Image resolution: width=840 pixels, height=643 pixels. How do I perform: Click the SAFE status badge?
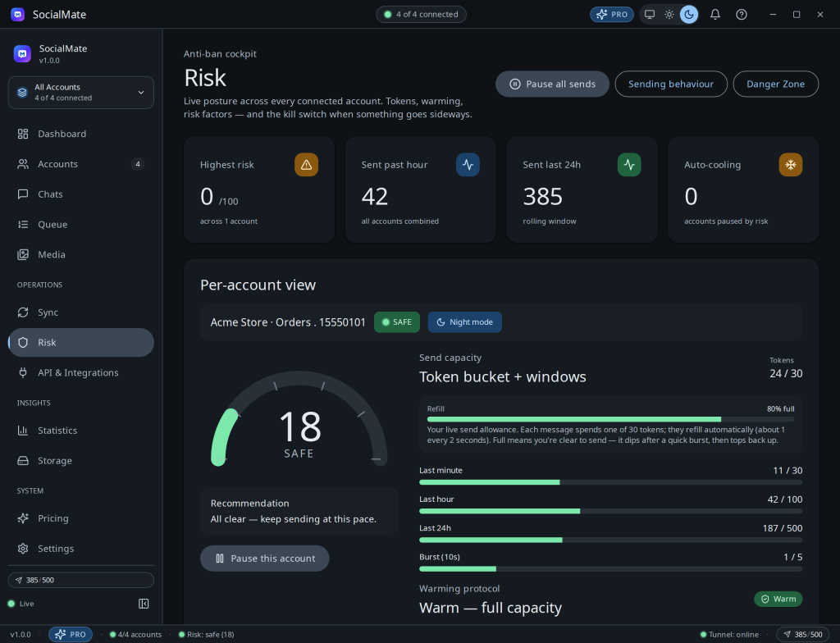click(397, 322)
